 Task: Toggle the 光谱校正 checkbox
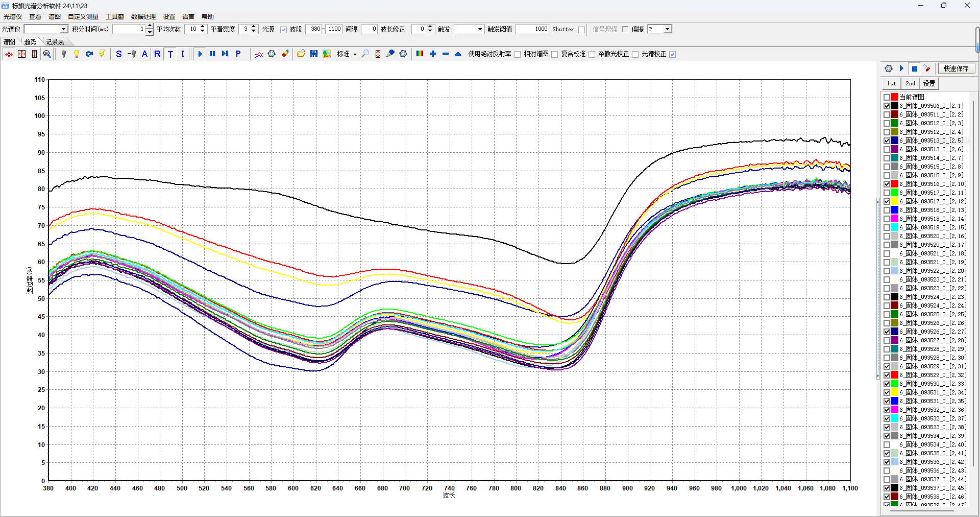point(673,54)
